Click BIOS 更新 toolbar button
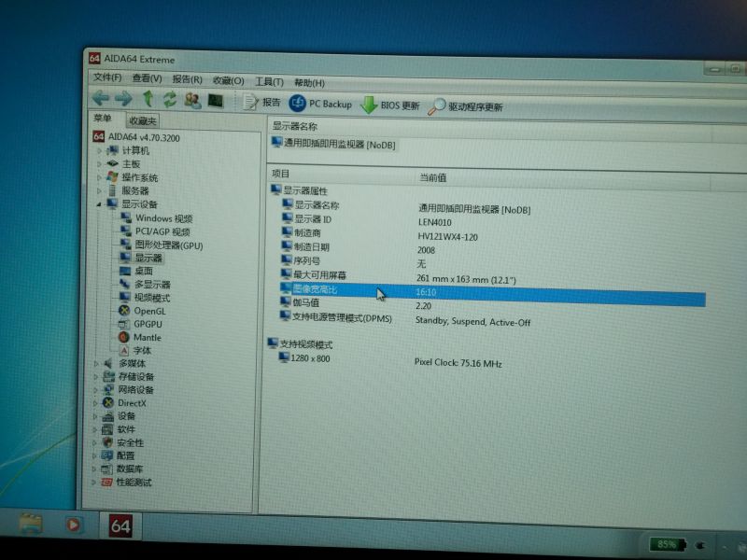The image size is (747, 560). [x=390, y=105]
